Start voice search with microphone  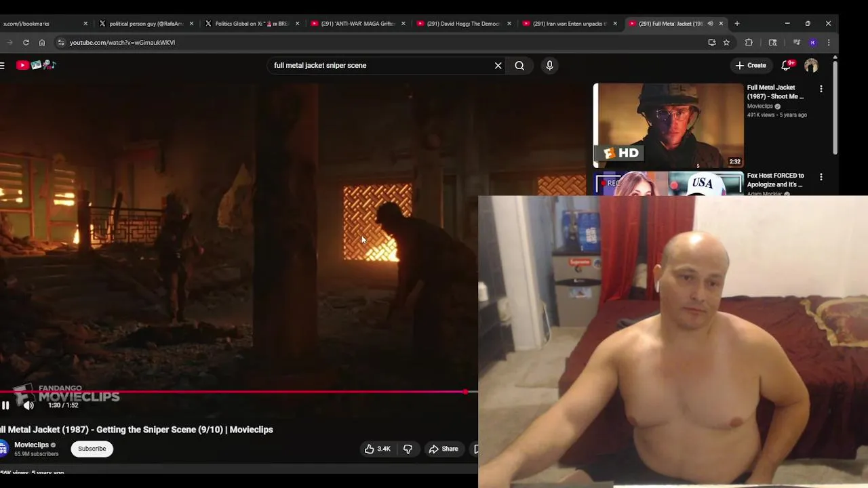click(x=549, y=66)
